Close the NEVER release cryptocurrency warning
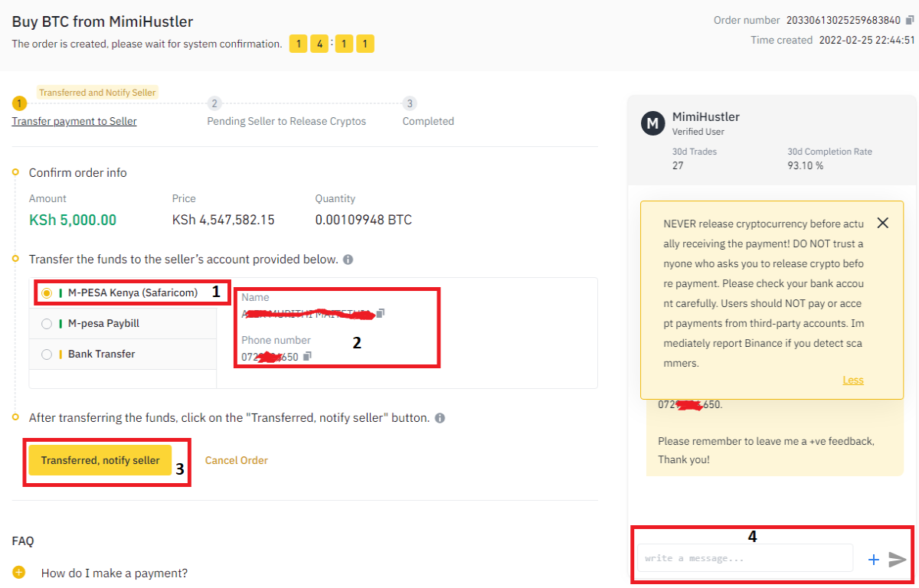919x588 pixels. (882, 223)
